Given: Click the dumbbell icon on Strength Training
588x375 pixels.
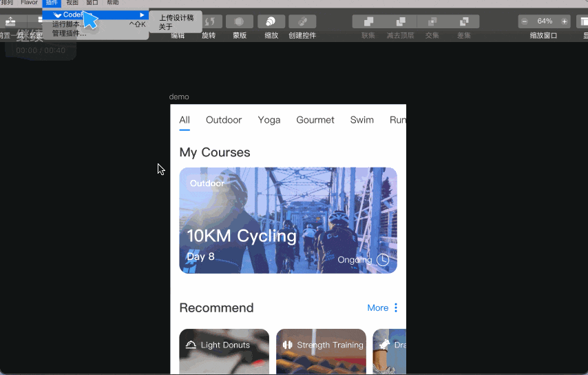Looking at the screenshot, I should click(287, 345).
